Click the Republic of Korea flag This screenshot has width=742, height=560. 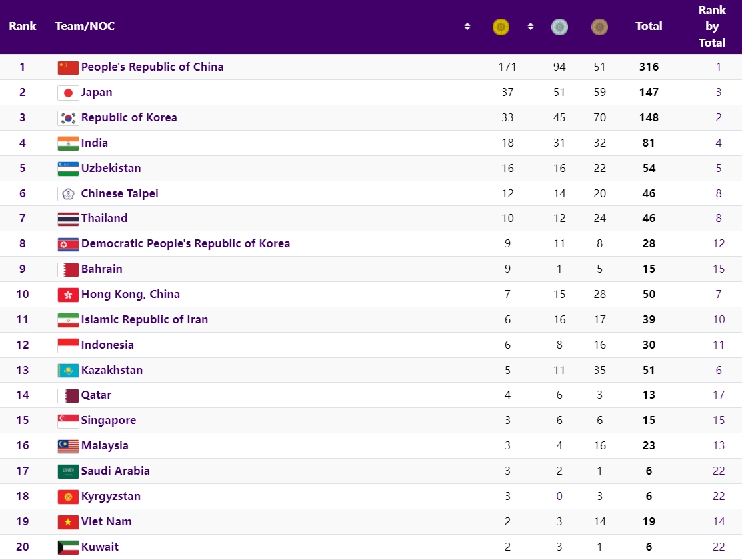pos(68,119)
